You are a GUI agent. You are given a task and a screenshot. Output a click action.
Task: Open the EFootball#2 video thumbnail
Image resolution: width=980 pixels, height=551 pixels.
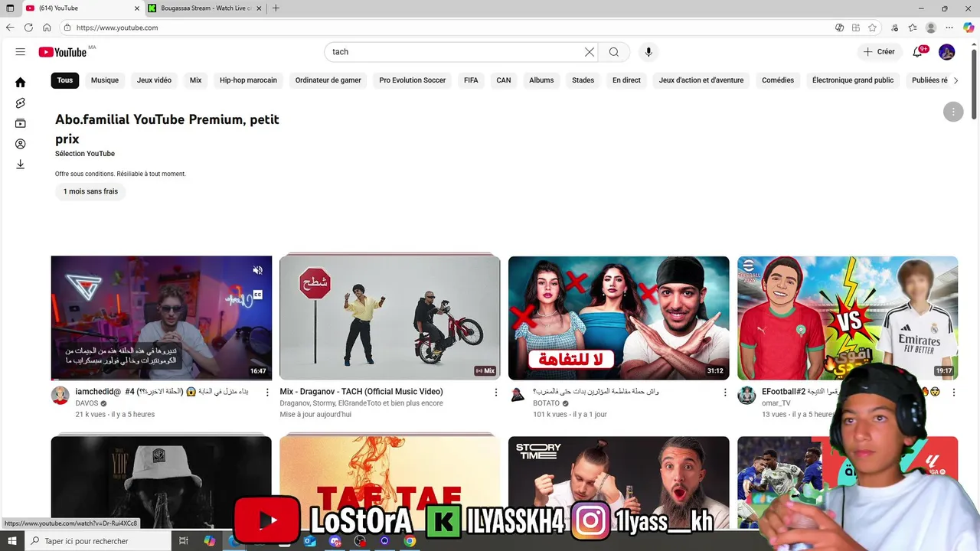(x=848, y=318)
